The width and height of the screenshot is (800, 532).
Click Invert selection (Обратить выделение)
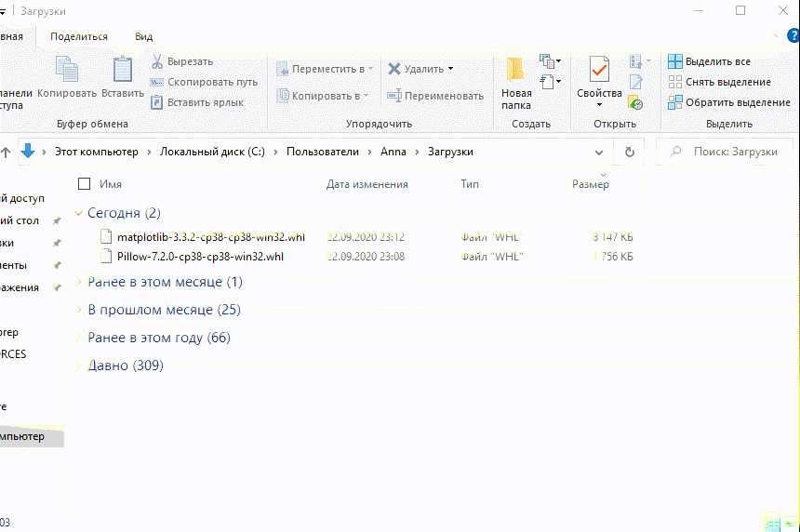pyautogui.click(x=729, y=102)
